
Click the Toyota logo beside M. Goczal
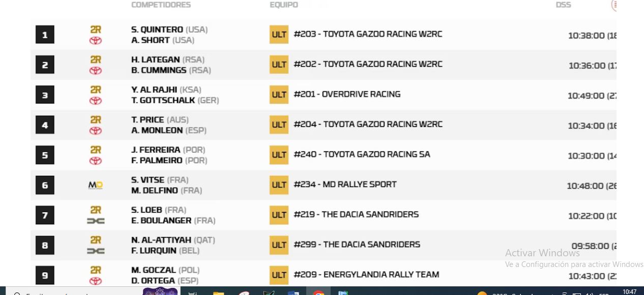(96, 281)
